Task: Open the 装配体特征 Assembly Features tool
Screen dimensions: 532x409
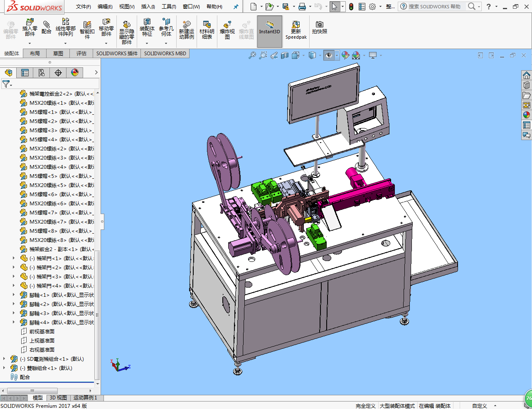Action: coord(147,28)
